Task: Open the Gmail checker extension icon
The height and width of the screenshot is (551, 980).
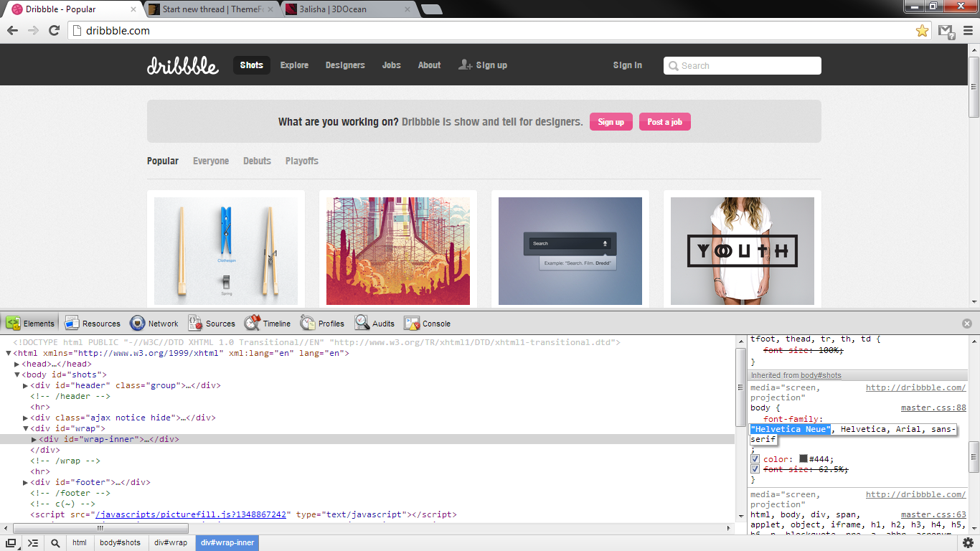Action: point(946,31)
